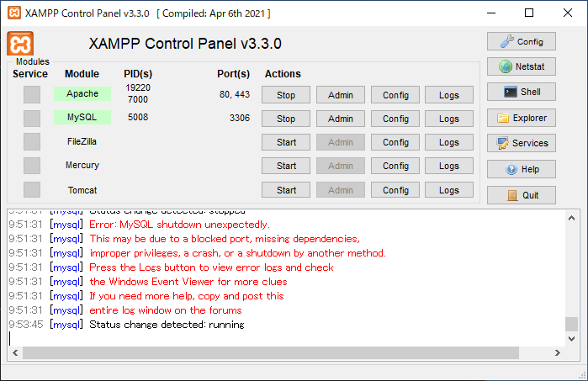
Task: Click horizontal scrollbar left arrow
Action: [x=15, y=352]
